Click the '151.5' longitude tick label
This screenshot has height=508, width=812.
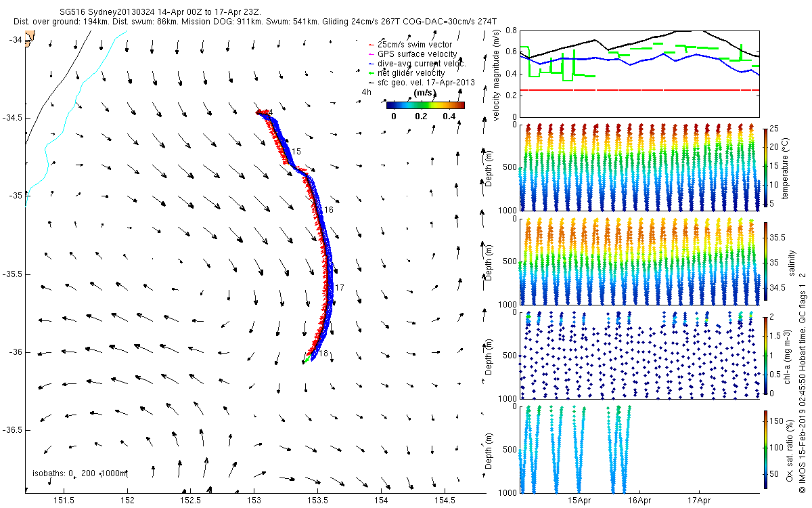coord(64,501)
